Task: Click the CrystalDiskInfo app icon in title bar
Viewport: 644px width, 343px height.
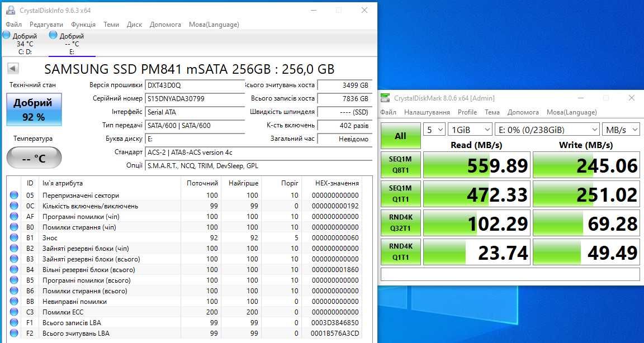Action: click(x=10, y=10)
